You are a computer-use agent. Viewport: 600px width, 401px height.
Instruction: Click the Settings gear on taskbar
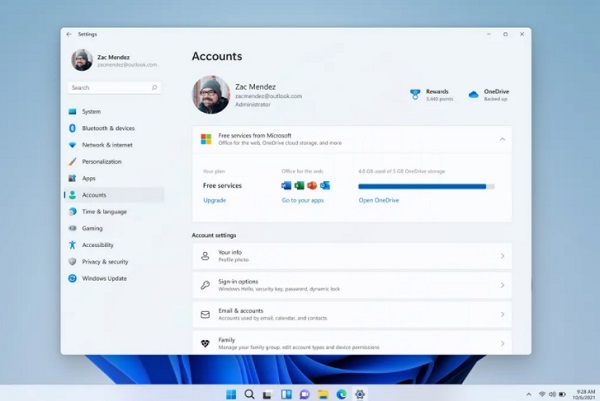[360, 394]
